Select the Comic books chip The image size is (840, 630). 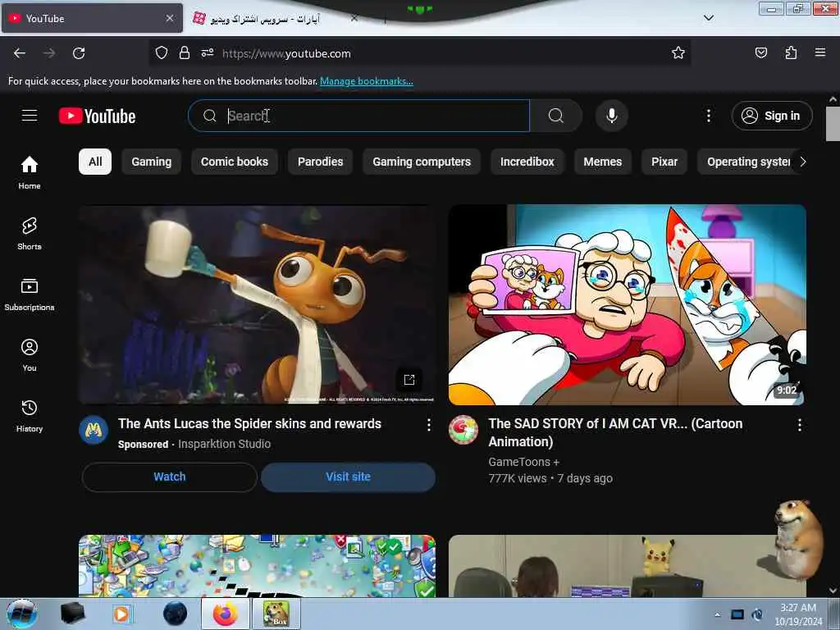coord(235,162)
